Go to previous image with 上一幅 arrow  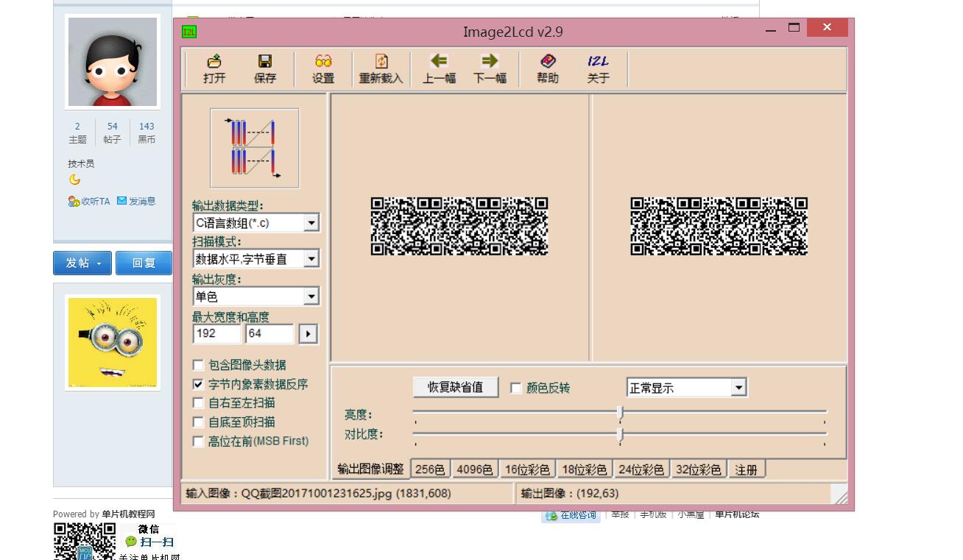click(439, 68)
